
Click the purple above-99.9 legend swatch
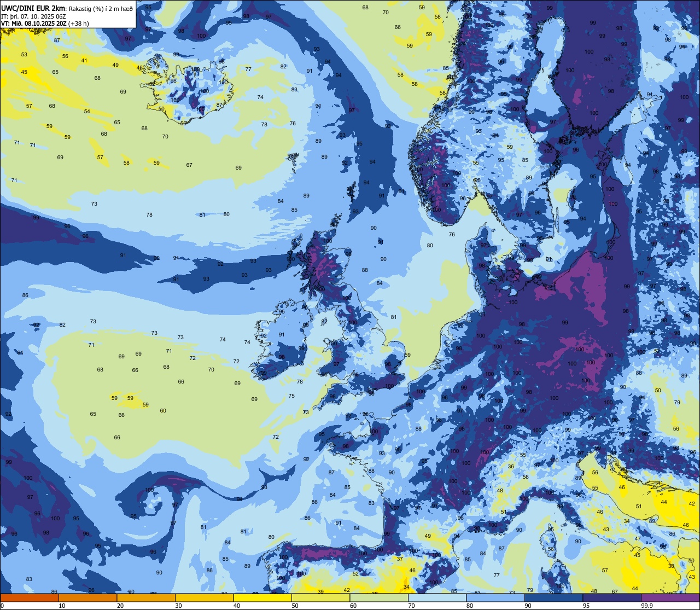pos(670,597)
